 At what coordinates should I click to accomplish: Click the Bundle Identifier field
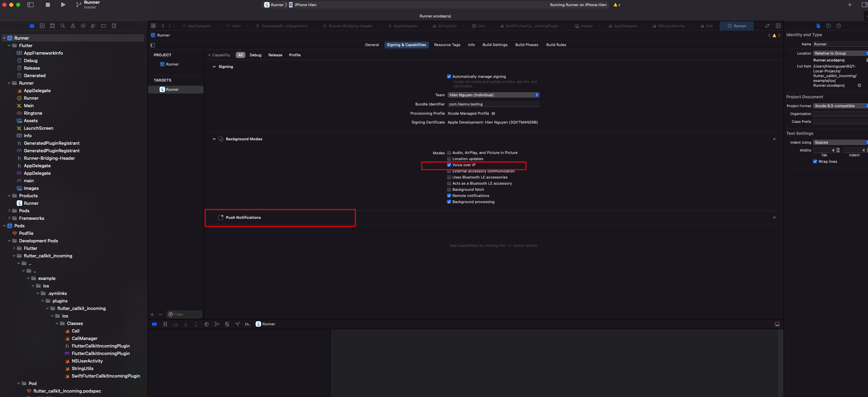493,104
